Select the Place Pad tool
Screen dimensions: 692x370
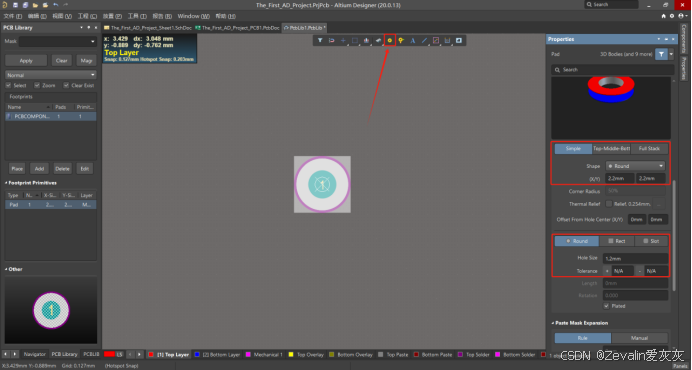click(x=390, y=40)
